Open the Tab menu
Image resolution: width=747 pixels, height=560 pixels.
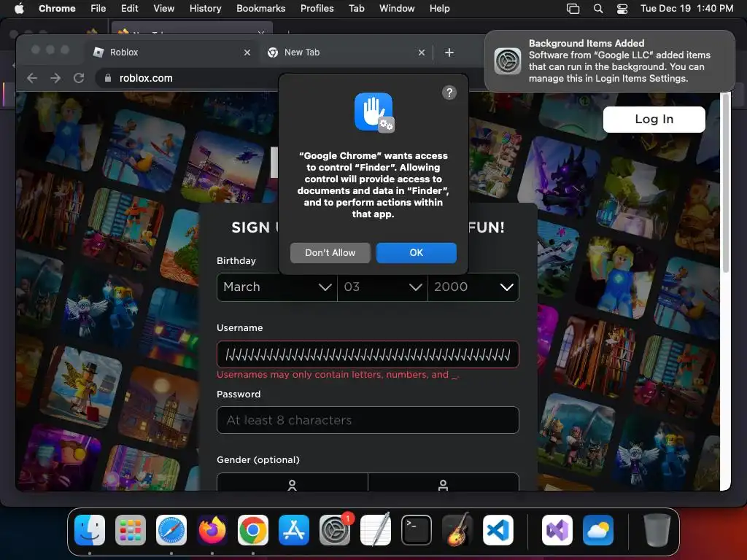[x=356, y=9]
